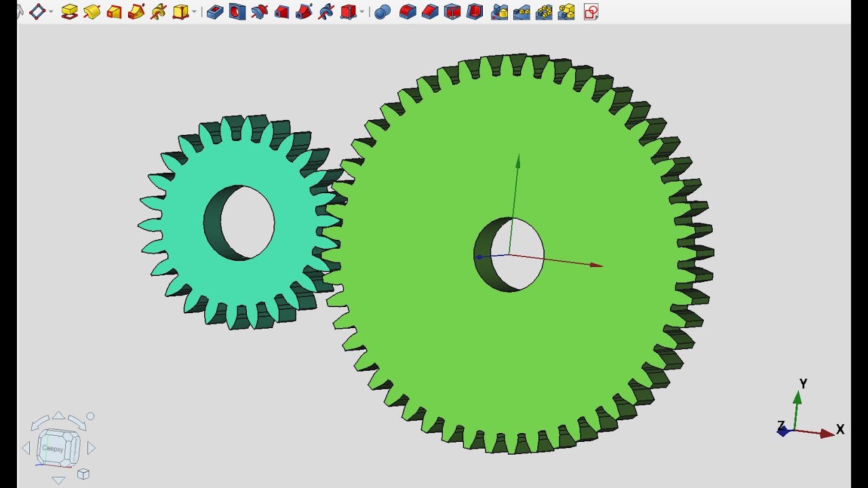Select the Chamfer tool
This screenshot has height=488, width=868.
pyautogui.click(x=430, y=12)
